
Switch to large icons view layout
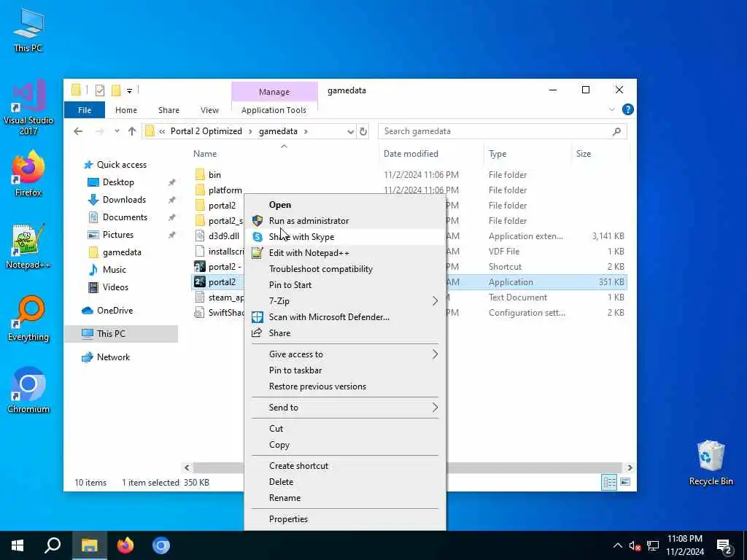point(625,483)
